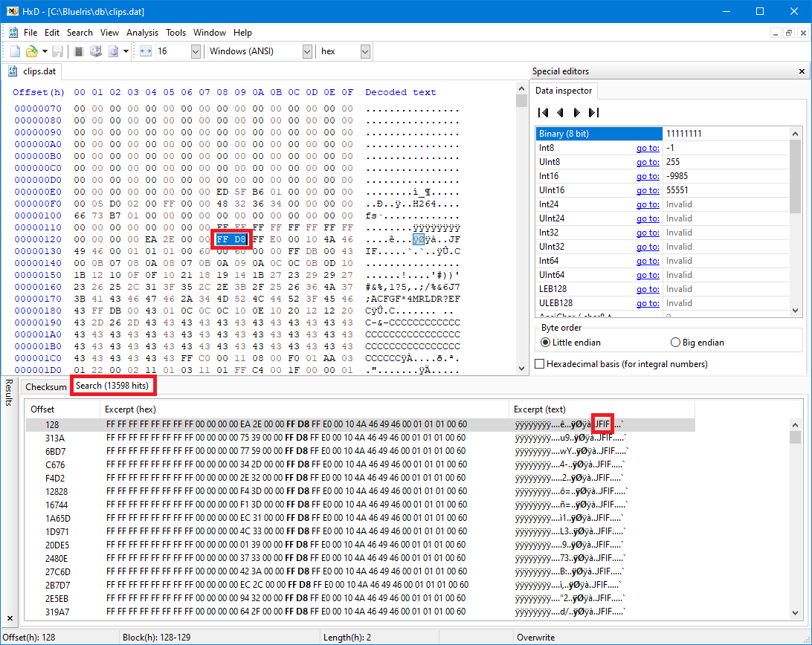This screenshot has width=812, height=645.
Task: Create a new file with toolbar icon
Action: click(15, 51)
